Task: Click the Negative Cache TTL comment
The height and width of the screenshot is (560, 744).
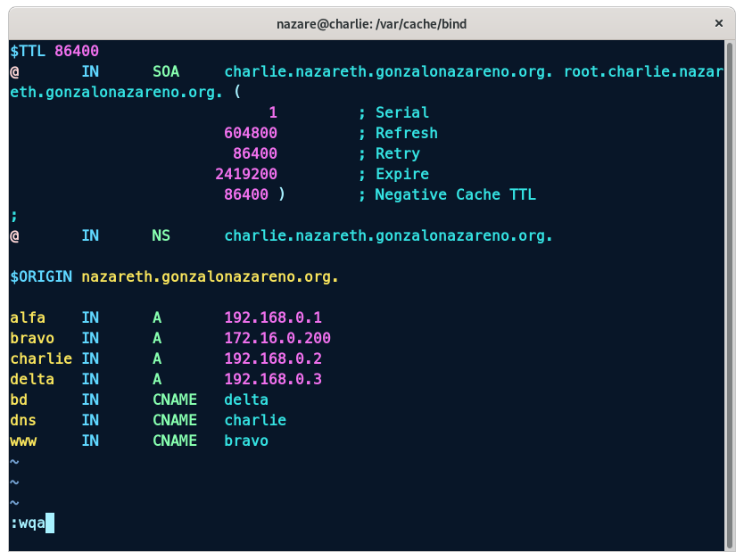Action: point(455,194)
